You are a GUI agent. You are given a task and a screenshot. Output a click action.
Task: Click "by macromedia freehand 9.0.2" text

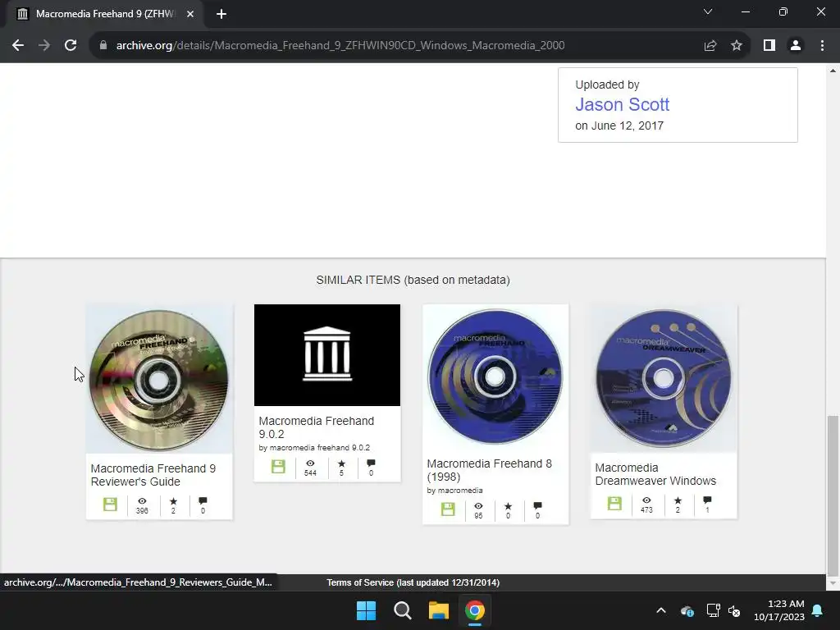314,448
